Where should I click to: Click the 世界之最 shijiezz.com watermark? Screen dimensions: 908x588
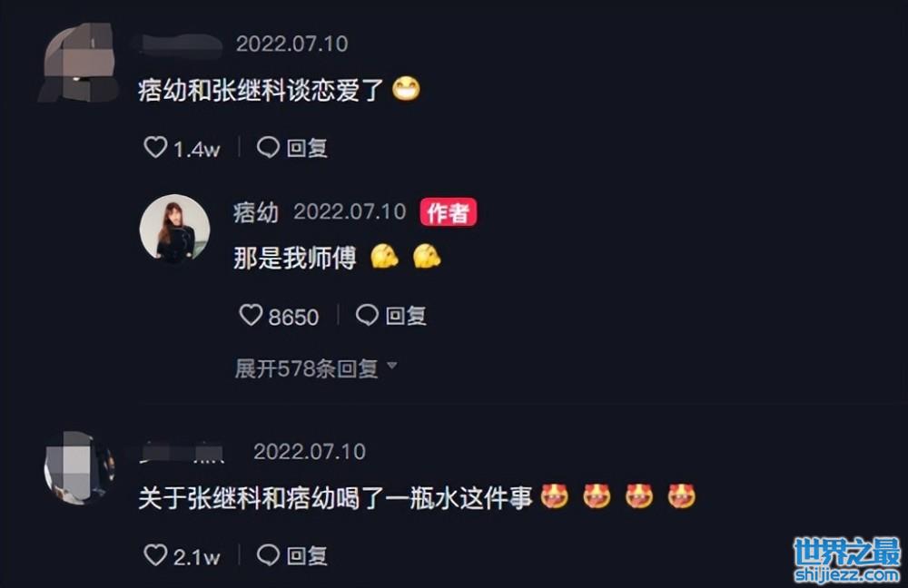pyautogui.click(x=846, y=560)
